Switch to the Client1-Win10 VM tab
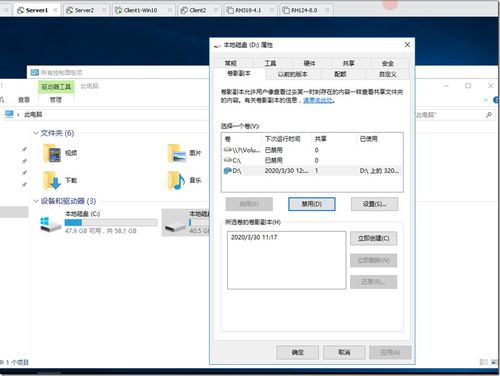500x376 pixels. tap(141, 10)
